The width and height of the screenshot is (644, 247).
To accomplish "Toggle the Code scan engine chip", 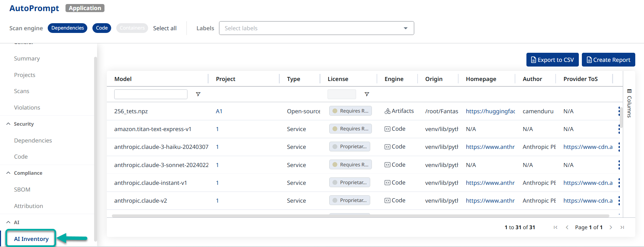I will (x=102, y=28).
